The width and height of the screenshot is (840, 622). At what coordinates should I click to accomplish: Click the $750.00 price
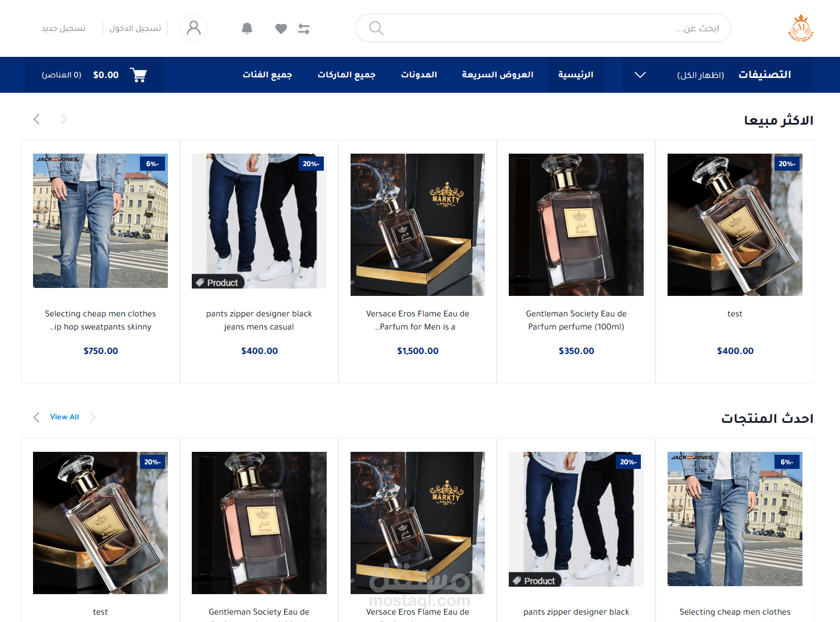click(101, 351)
